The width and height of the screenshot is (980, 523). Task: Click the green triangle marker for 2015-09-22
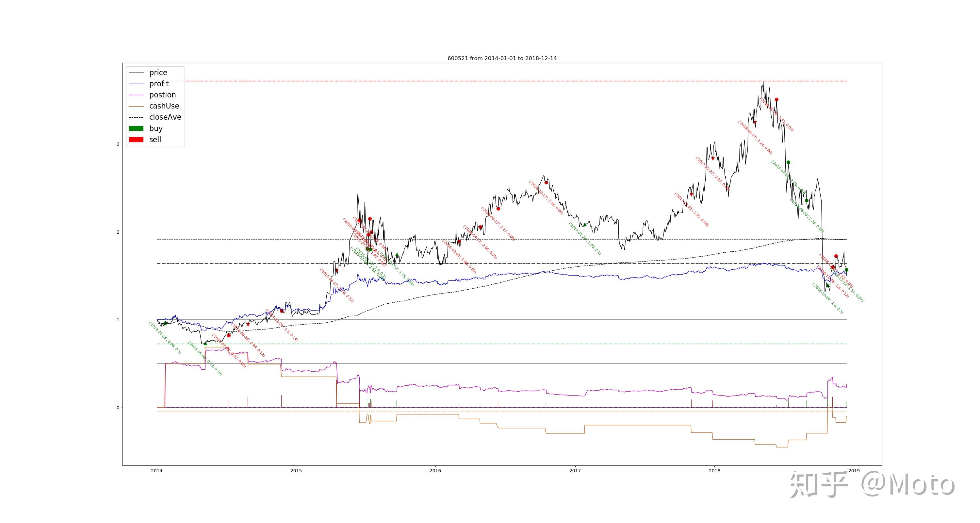tap(397, 255)
